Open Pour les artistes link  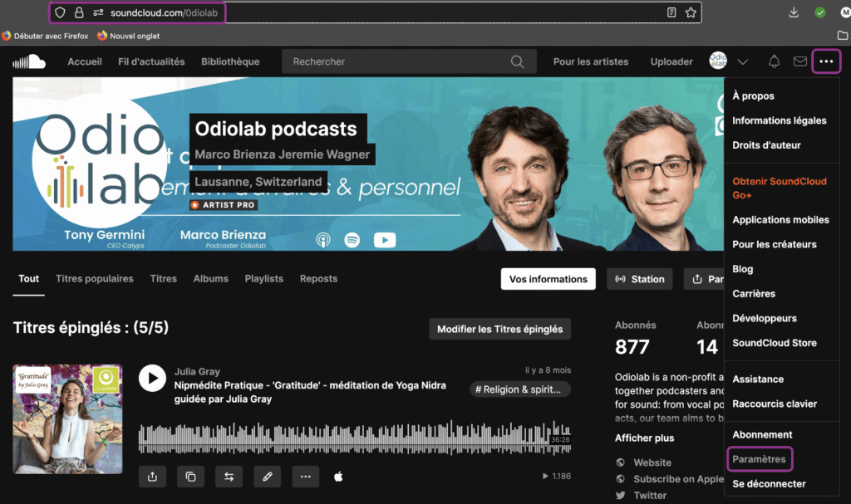pyautogui.click(x=591, y=61)
